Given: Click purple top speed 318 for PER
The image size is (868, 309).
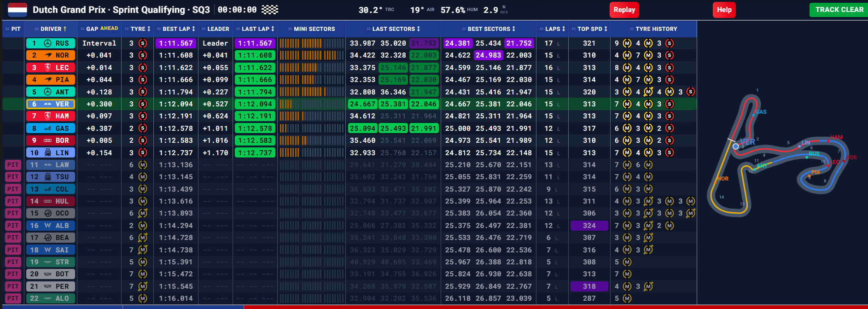Looking at the screenshot, I should pos(589,286).
